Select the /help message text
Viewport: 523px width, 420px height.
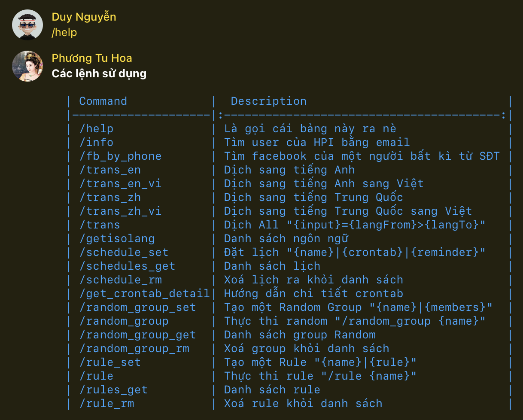coord(64,32)
